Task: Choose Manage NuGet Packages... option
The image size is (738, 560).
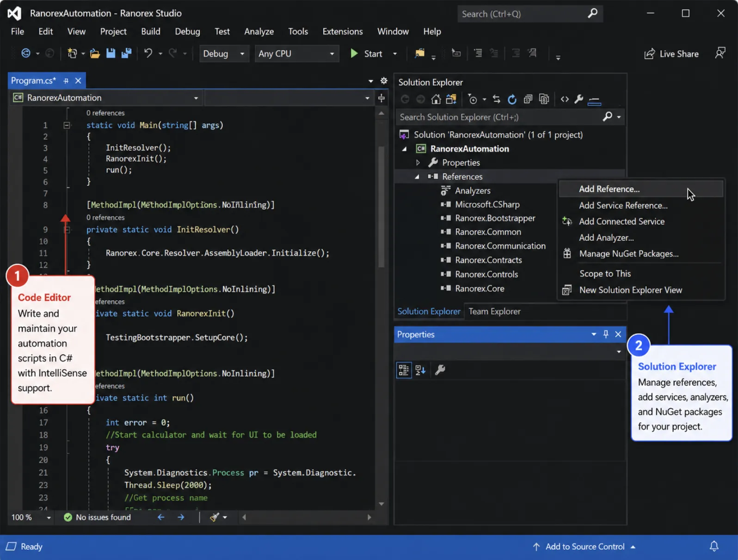Action: tap(641, 254)
